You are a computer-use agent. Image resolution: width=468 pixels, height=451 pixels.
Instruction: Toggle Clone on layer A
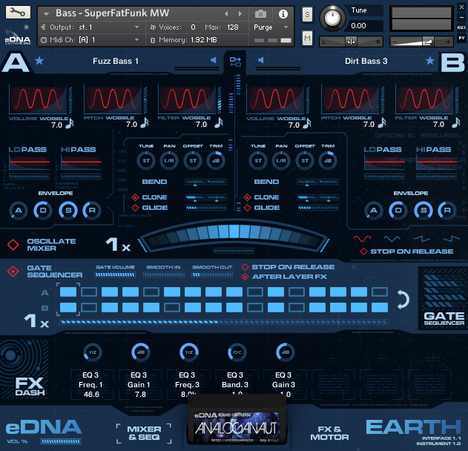tap(135, 197)
